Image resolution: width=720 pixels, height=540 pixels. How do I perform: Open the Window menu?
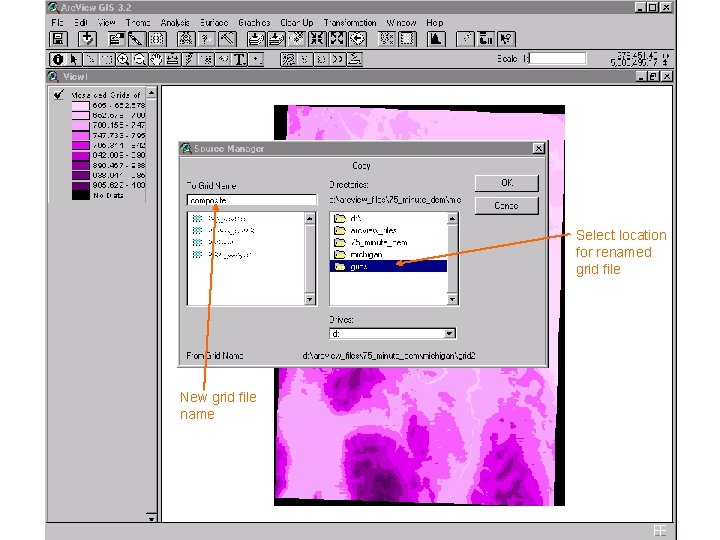pos(401,22)
